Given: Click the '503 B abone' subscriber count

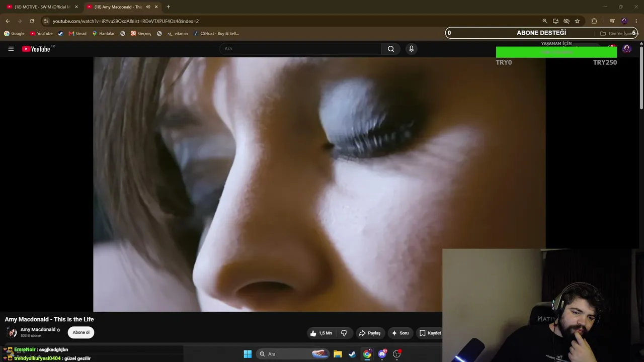Looking at the screenshot, I should 31,336.
